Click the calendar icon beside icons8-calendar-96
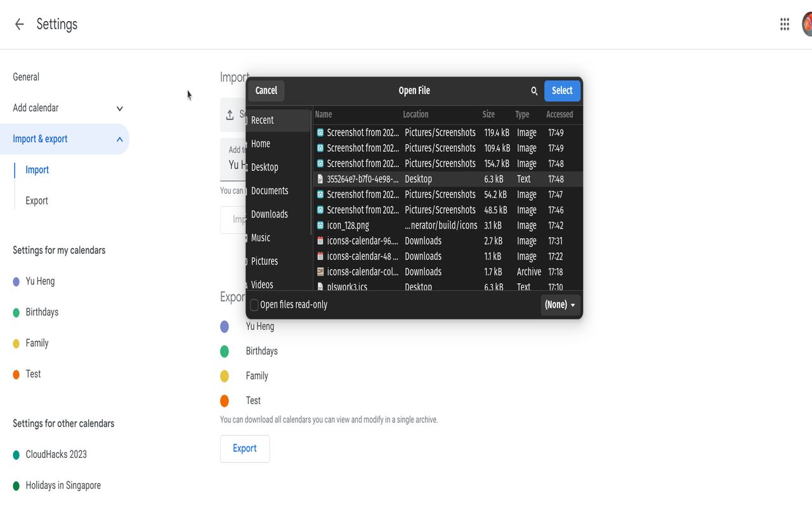The width and height of the screenshot is (812, 508). pyautogui.click(x=320, y=241)
